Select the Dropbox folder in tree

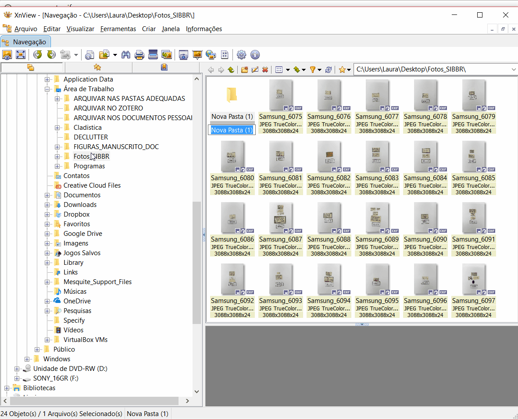[77, 214]
